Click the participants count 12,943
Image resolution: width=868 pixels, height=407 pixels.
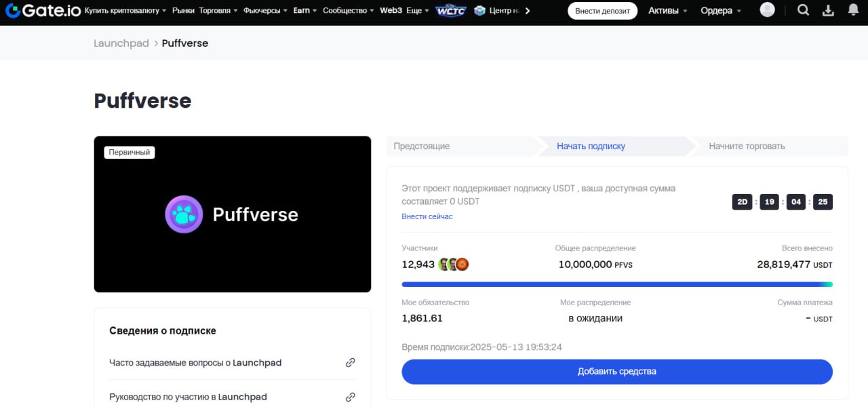pyautogui.click(x=418, y=265)
